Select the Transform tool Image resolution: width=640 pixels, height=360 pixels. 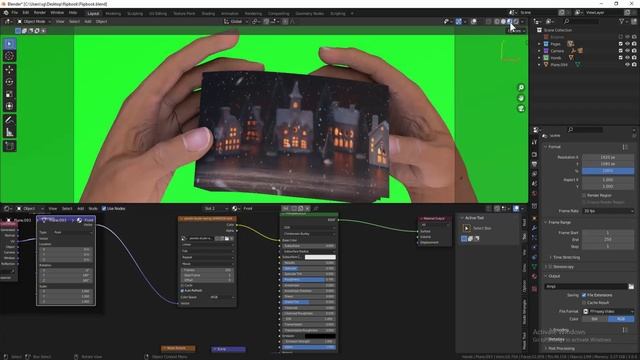click(x=10, y=107)
